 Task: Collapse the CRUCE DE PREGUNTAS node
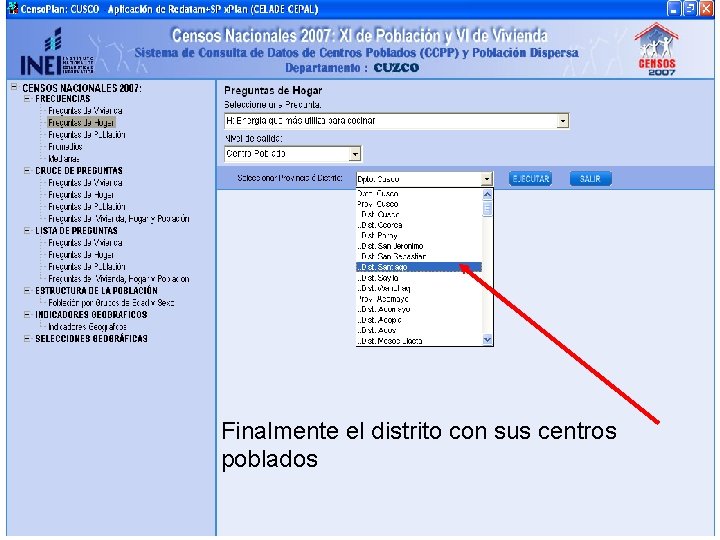(27, 170)
